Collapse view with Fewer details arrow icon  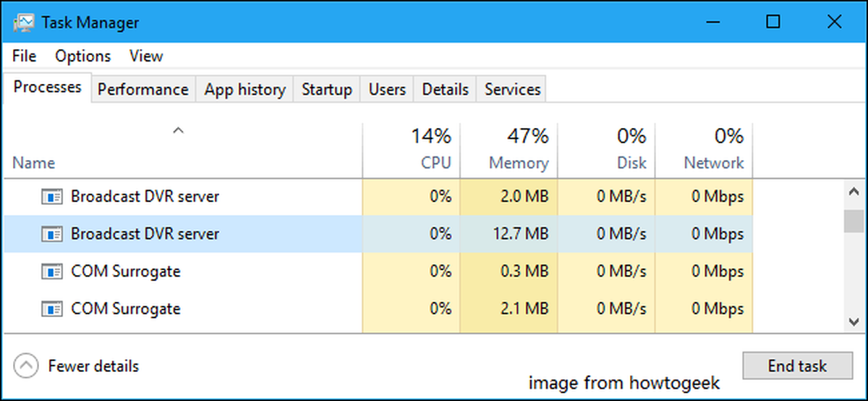[x=26, y=366]
